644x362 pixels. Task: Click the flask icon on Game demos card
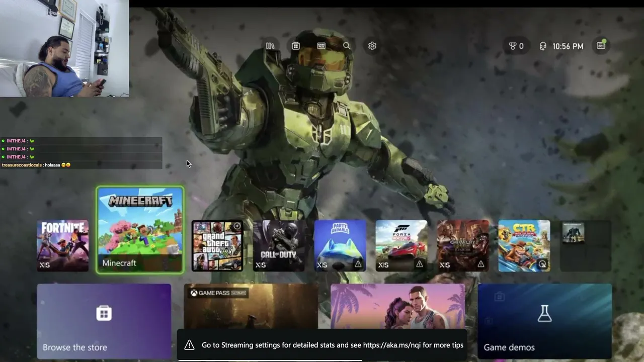click(x=545, y=313)
